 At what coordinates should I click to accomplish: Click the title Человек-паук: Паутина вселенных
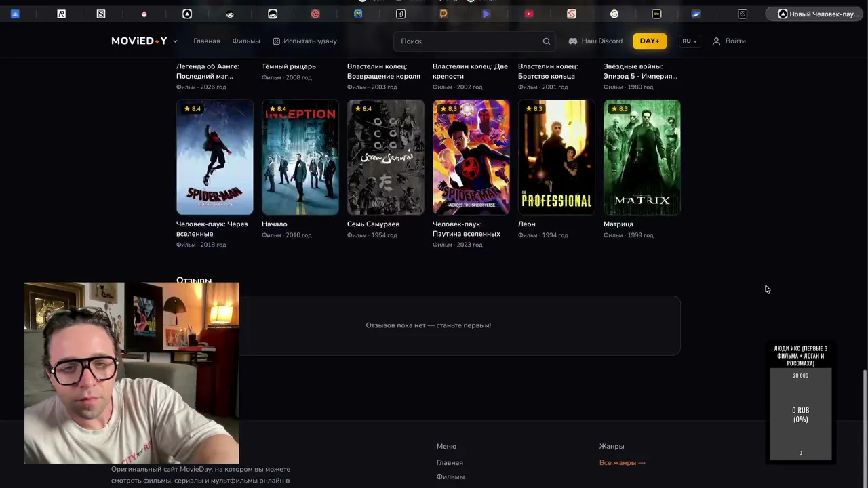click(467, 229)
